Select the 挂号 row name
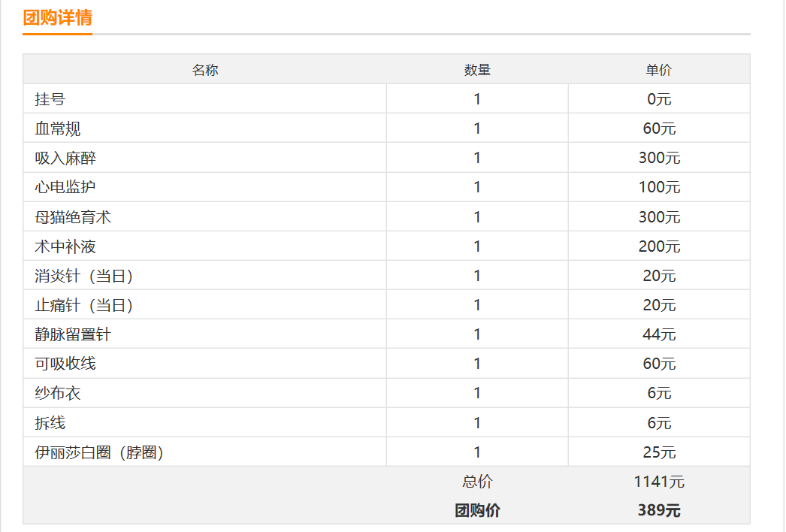 coord(50,99)
